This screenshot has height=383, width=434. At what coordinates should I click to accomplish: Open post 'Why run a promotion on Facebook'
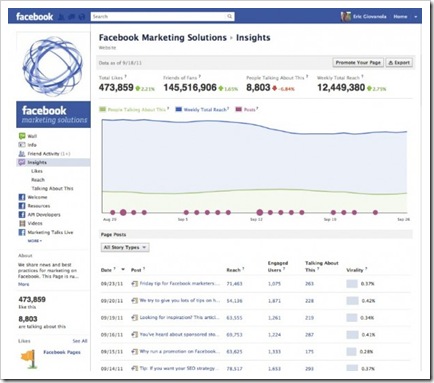pyautogui.click(x=180, y=351)
